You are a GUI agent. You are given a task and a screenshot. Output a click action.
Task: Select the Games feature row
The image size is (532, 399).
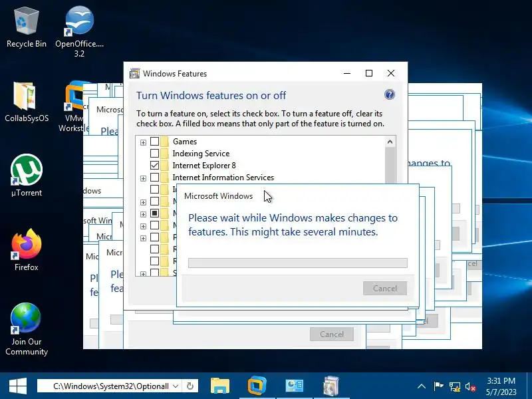(185, 141)
